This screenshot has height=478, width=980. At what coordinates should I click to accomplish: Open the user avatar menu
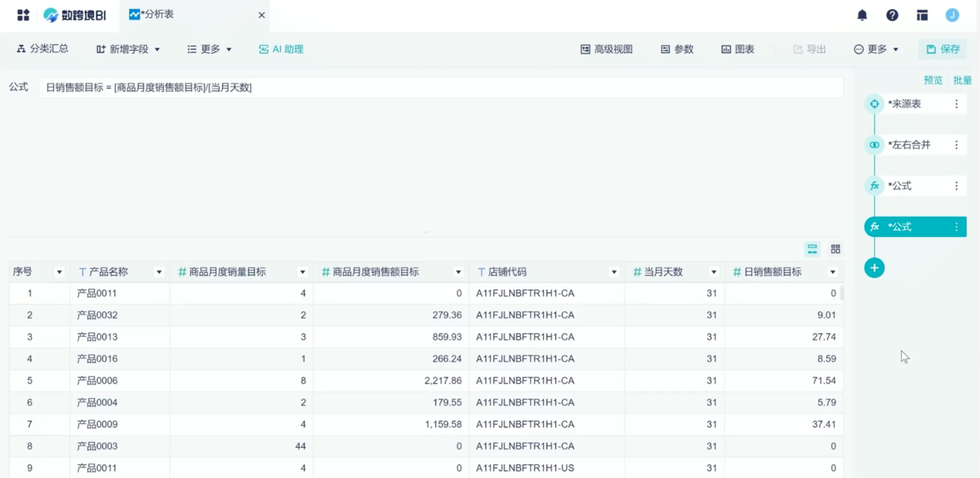pyautogui.click(x=952, y=15)
